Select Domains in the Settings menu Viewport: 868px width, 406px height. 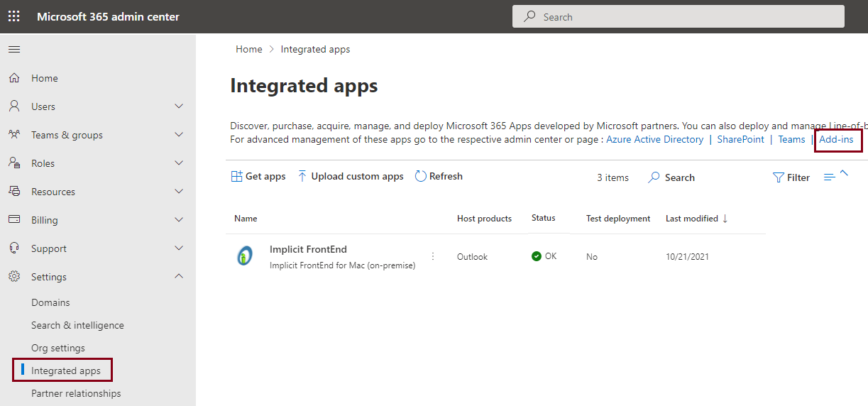coord(50,302)
